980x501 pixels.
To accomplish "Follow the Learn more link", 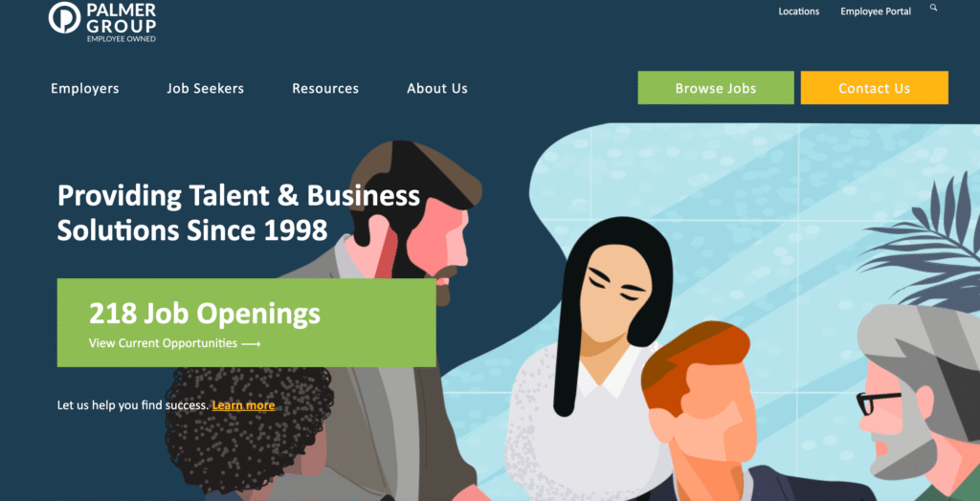I will pos(243,405).
